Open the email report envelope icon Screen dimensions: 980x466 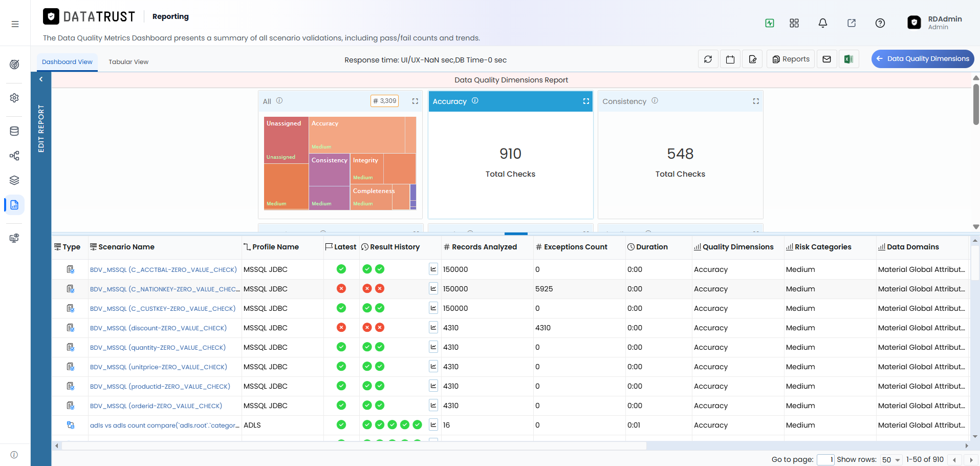[x=826, y=59]
